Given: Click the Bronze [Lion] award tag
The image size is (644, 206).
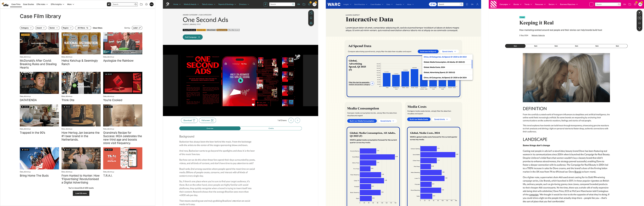Looking at the screenshot, I should click(222, 30).
